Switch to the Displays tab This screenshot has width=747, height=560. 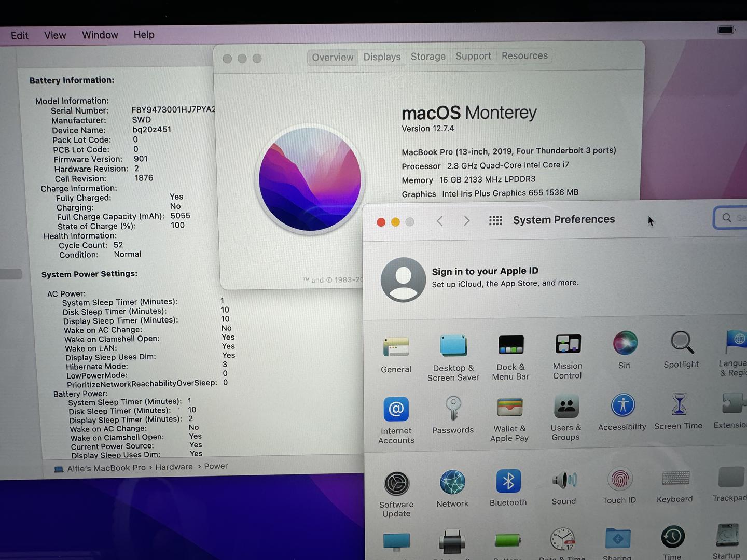[x=382, y=57]
